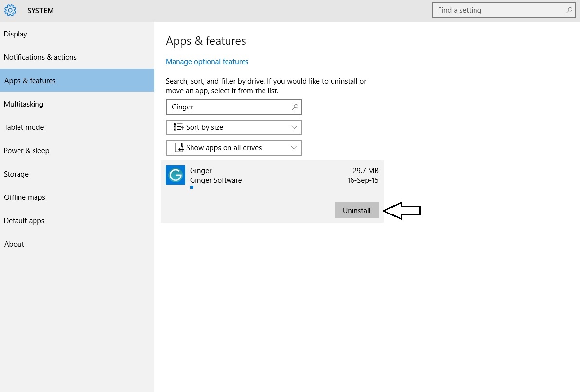
Task: Click the SYSTEM title text
Action: [40, 11]
